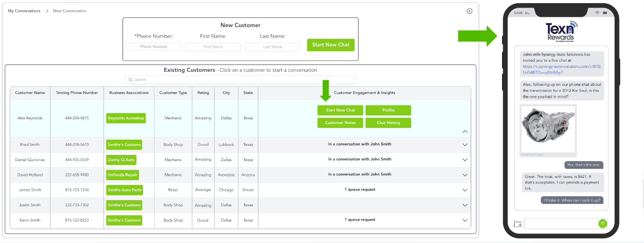The height and width of the screenshot is (243, 644).
Task: Tap the green send arrow in phone chat
Action: [603, 223]
